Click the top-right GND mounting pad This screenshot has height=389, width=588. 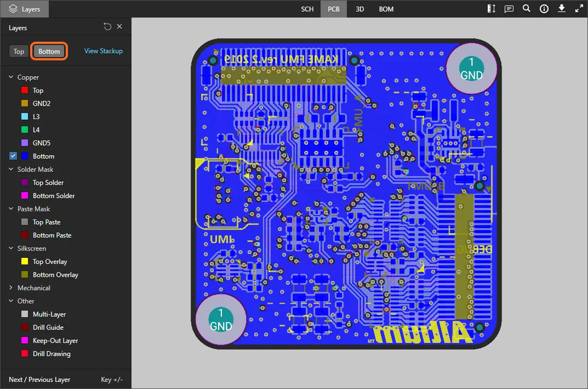click(471, 69)
